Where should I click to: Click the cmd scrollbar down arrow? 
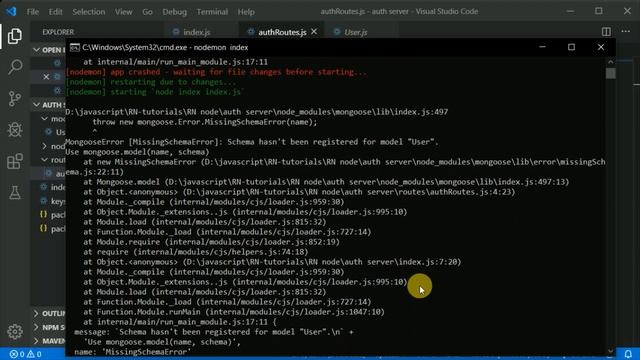pos(611,351)
